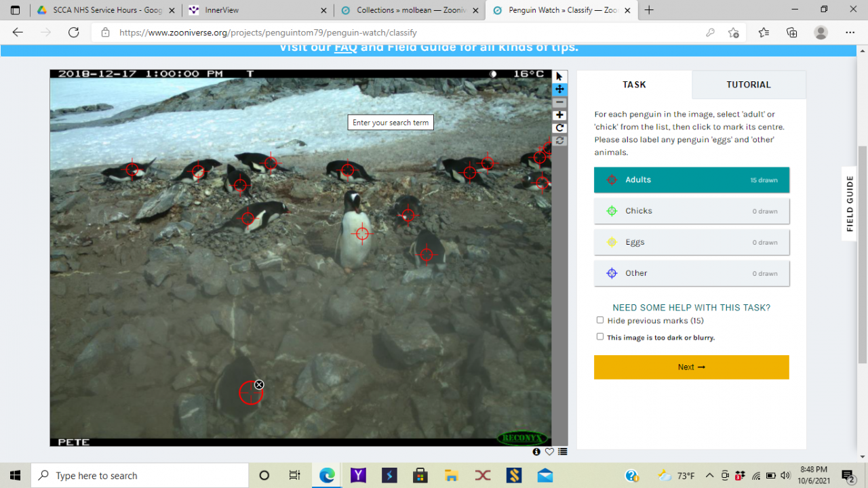
Task: Open browser favorites list
Action: point(764,33)
